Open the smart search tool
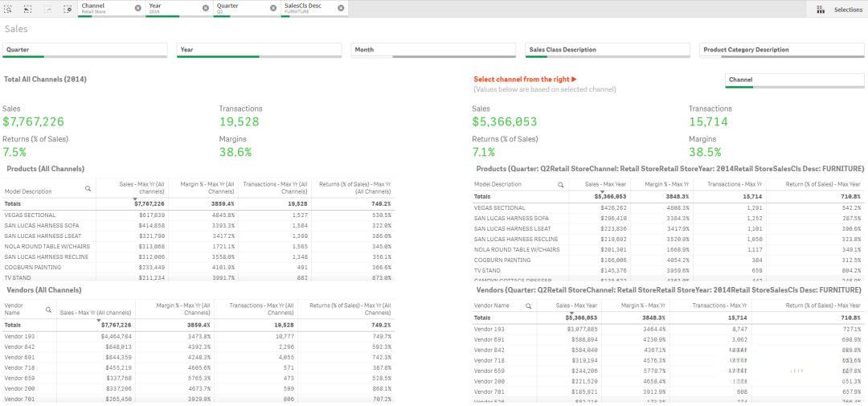The width and height of the screenshot is (868, 406). [9, 9]
